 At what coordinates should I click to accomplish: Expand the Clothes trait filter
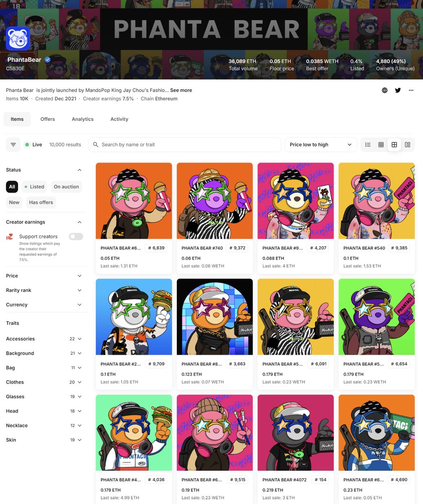click(x=44, y=382)
